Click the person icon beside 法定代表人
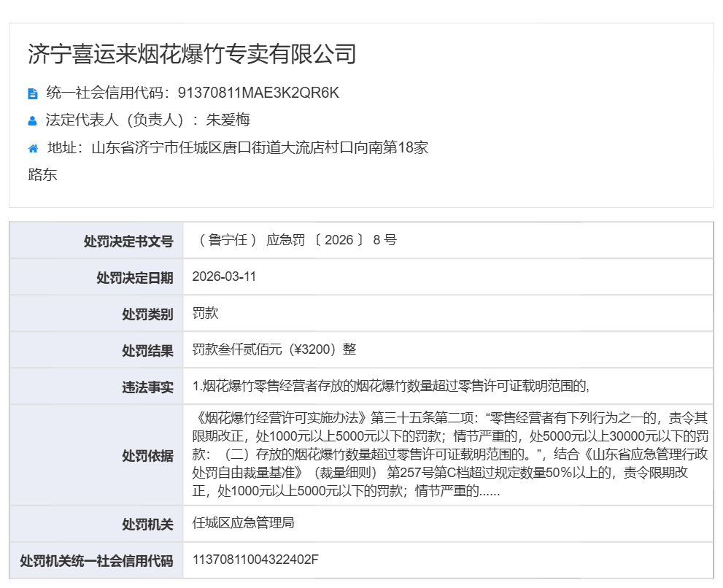Screen dimensions: 723x588 click(33, 121)
